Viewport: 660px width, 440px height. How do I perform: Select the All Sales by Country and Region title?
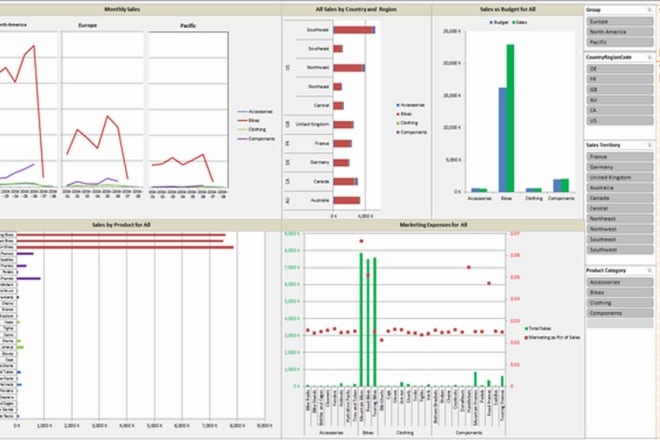[356, 9]
